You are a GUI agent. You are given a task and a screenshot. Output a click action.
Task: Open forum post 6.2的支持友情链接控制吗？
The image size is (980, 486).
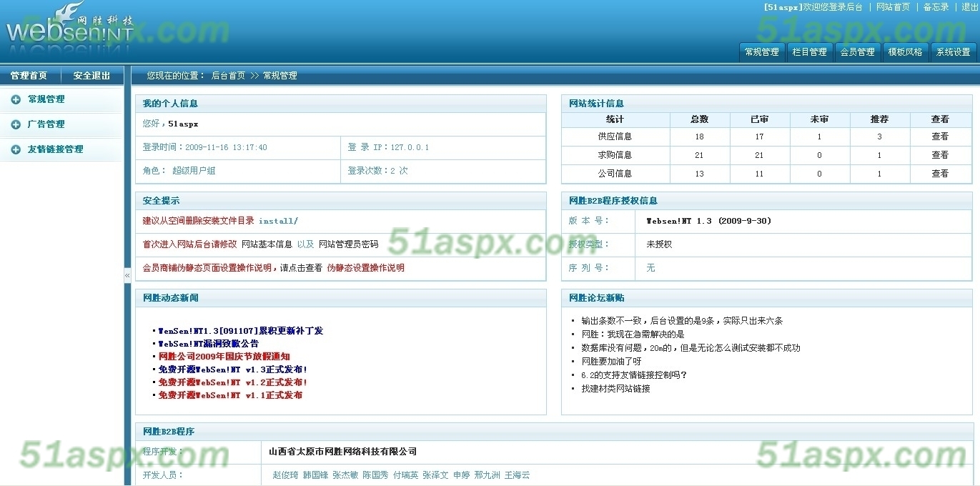click(633, 375)
